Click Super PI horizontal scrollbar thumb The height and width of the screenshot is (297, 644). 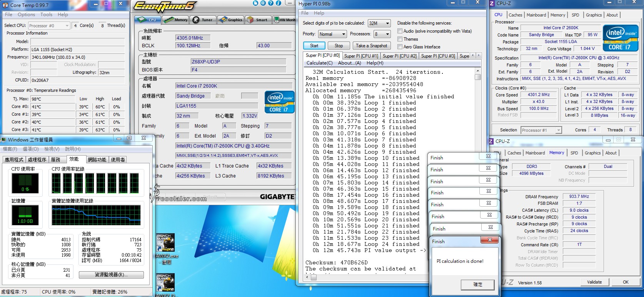pyautogui.click(x=314, y=277)
